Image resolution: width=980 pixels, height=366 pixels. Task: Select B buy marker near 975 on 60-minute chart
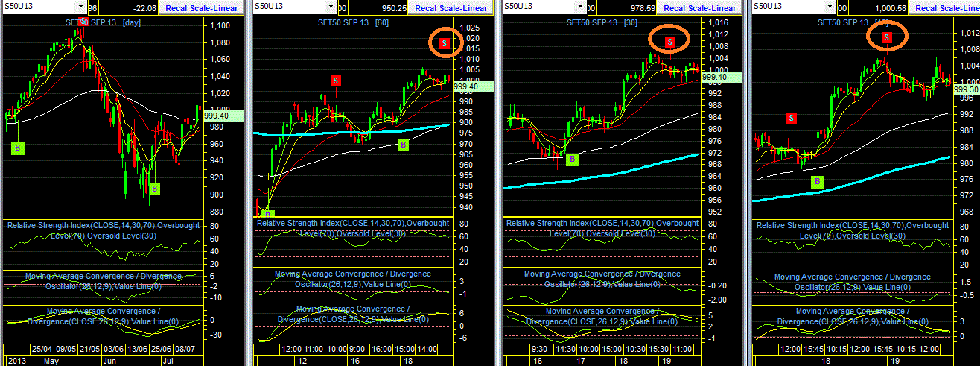(x=403, y=145)
